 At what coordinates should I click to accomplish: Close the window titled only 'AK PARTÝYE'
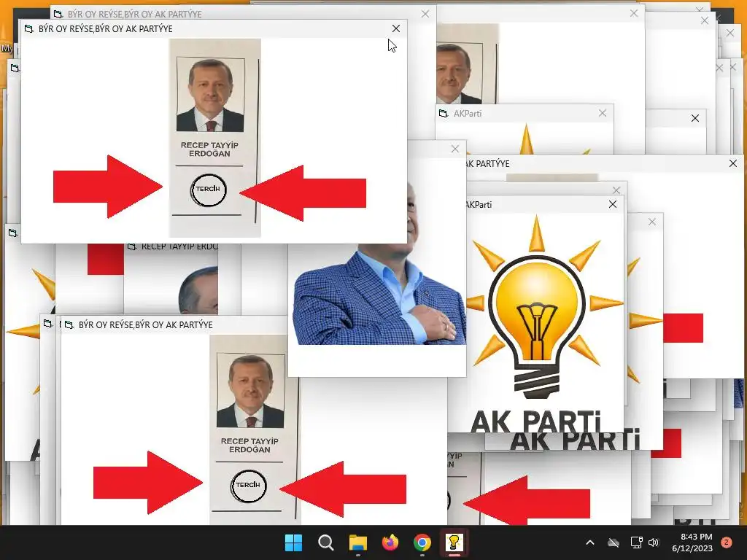pyautogui.click(x=733, y=163)
